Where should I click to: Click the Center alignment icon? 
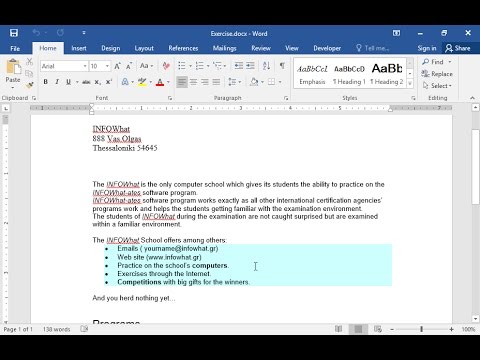[193, 82]
